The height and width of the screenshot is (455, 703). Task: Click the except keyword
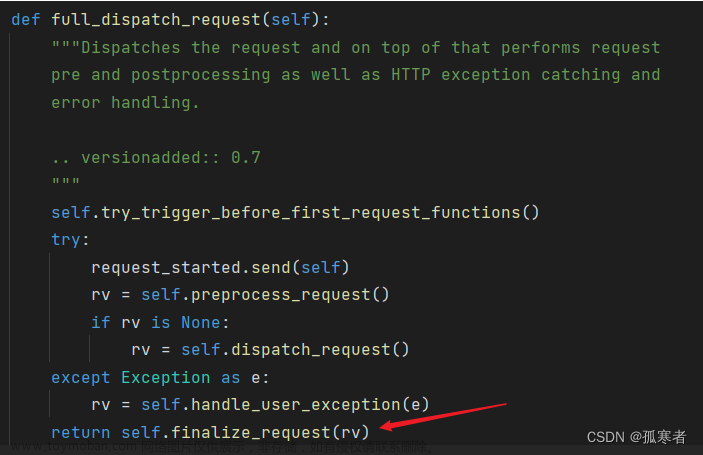(80, 377)
